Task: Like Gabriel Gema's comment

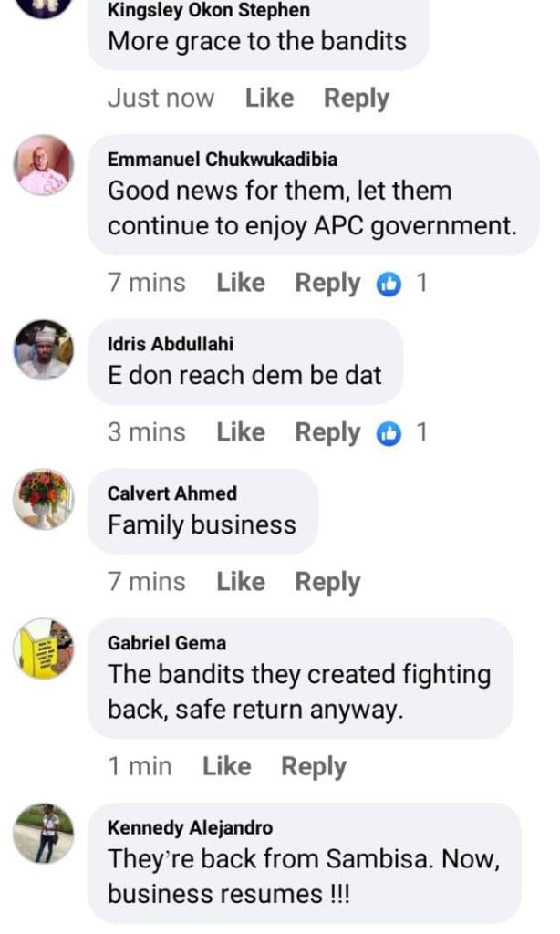Action: [x=226, y=767]
